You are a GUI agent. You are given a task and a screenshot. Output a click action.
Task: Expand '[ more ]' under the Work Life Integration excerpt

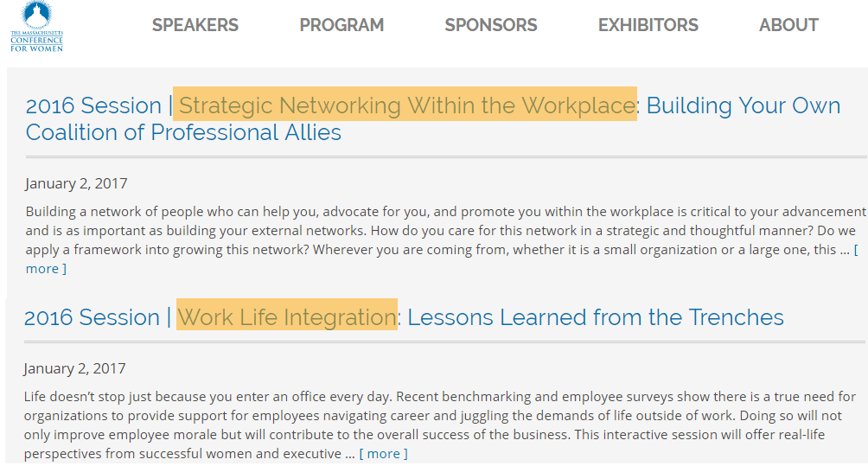[x=383, y=454]
